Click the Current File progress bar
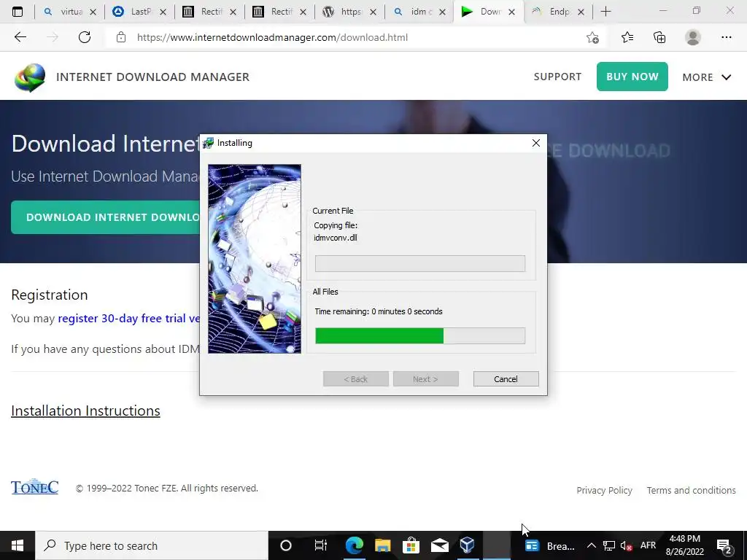Screen dimensions: 747x560 [x=420, y=263]
